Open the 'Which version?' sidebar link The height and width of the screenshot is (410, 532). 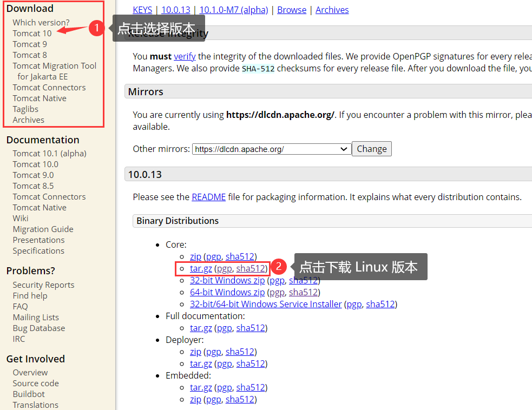tap(41, 22)
